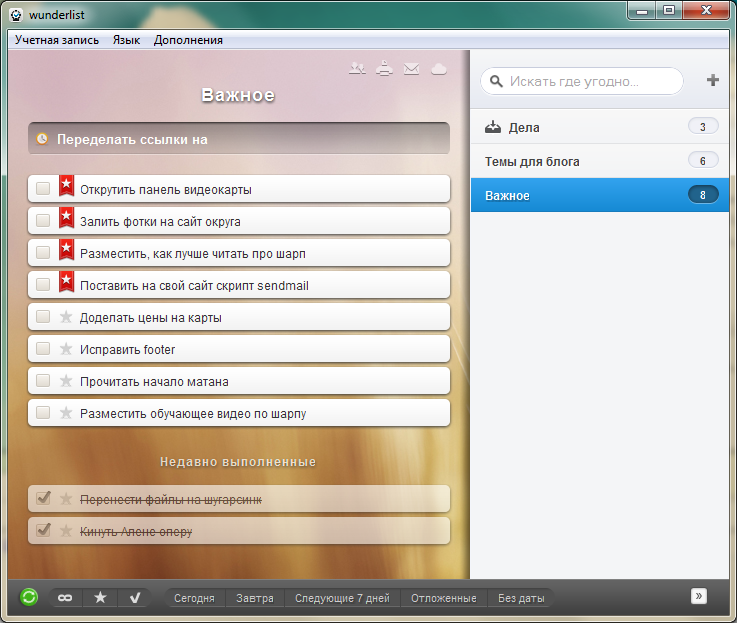Click the print list icon
Image resolution: width=737 pixels, height=623 pixels.
[x=384, y=69]
